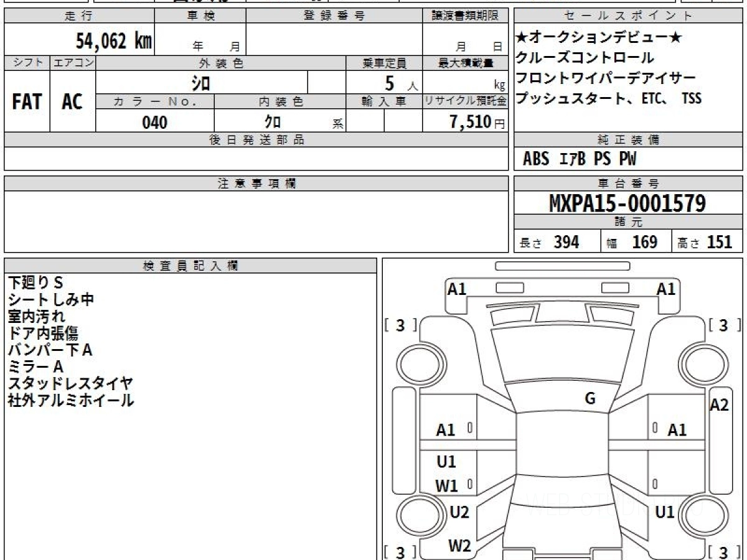Click the ドア内張傷 inspector note

tap(43, 333)
